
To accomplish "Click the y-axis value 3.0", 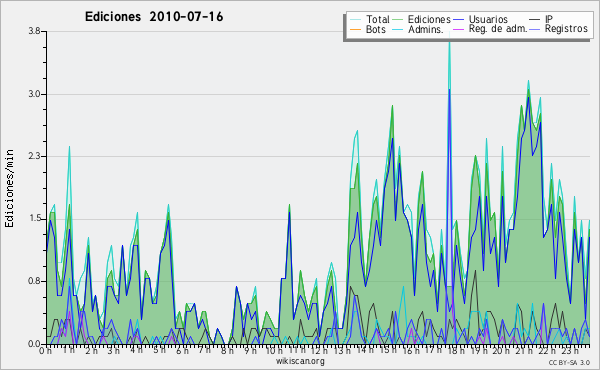I will click(34, 94).
